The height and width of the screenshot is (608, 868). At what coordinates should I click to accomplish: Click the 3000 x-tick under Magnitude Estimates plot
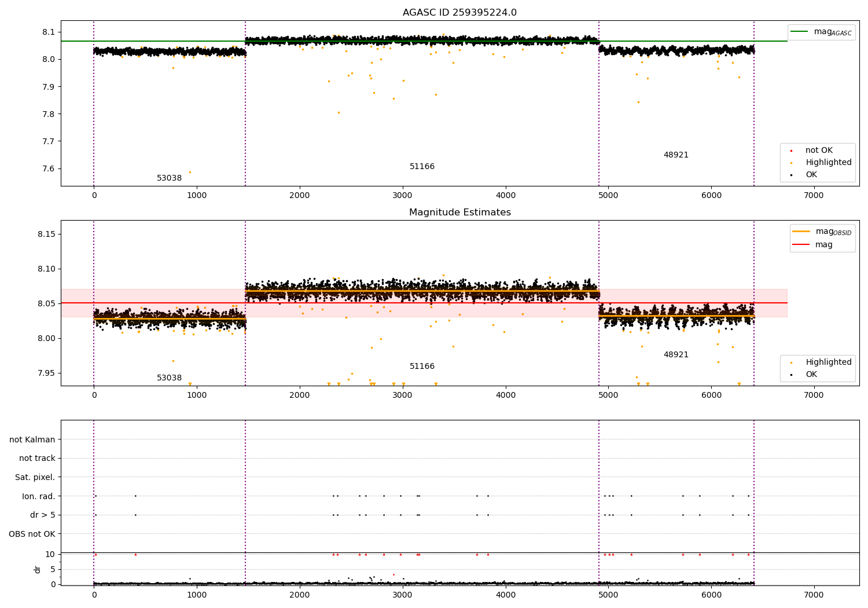pos(403,395)
